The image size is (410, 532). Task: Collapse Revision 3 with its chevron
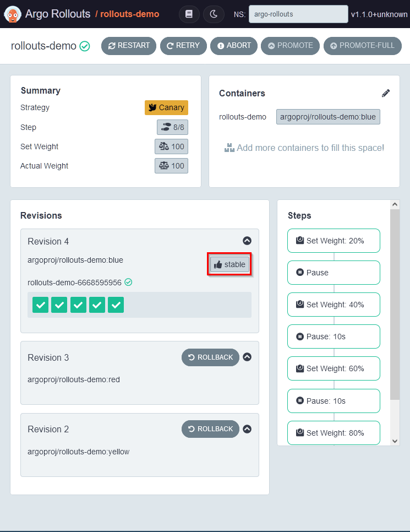(247, 357)
